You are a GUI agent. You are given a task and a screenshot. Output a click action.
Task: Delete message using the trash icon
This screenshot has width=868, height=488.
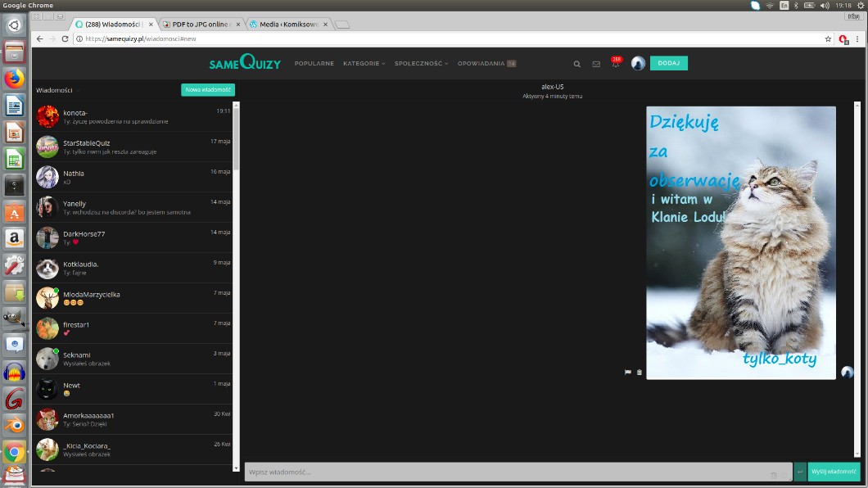tap(640, 372)
